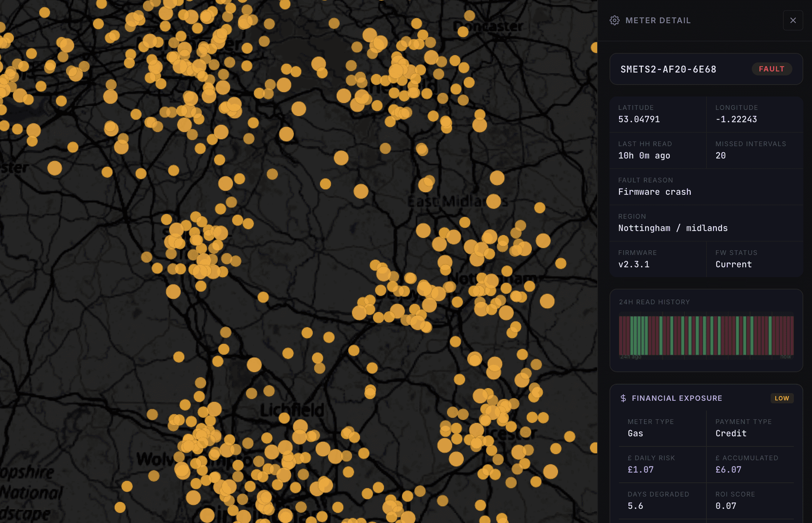This screenshot has width=812, height=523.
Task: Click the Gas meter type value
Action: [x=635, y=433]
